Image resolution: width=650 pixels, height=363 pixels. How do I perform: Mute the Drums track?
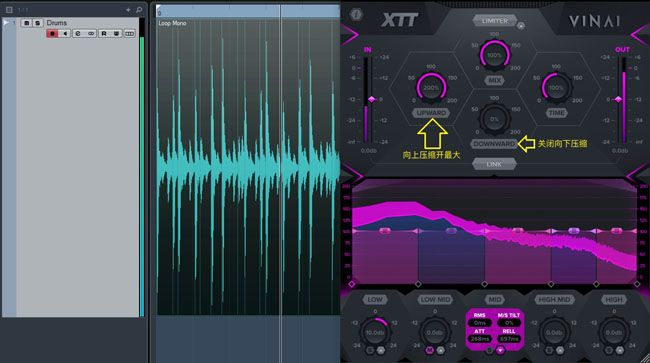coord(27,23)
